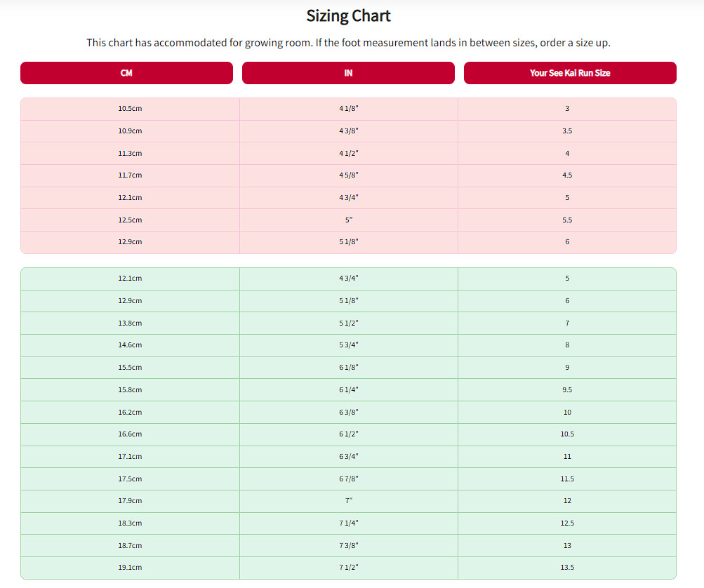
Task: Select the 10.9cm cell
Action: (x=131, y=131)
